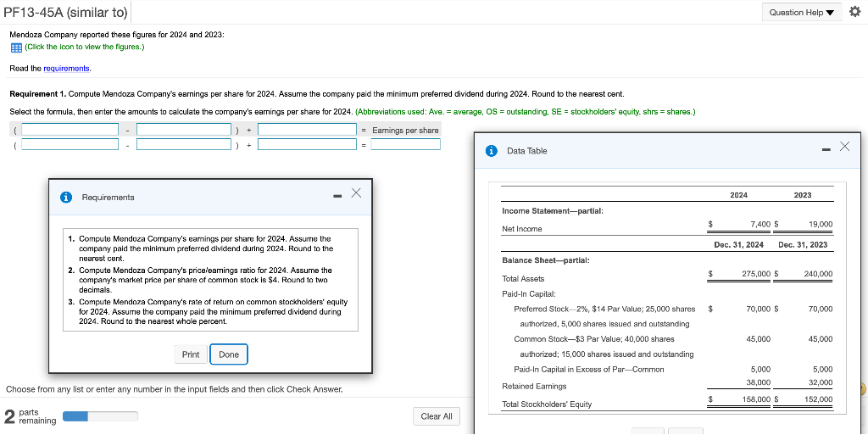Click second amount field in bottom row
Image resolution: width=868 pixels, height=435 pixels.
click(x=184, y=144)
